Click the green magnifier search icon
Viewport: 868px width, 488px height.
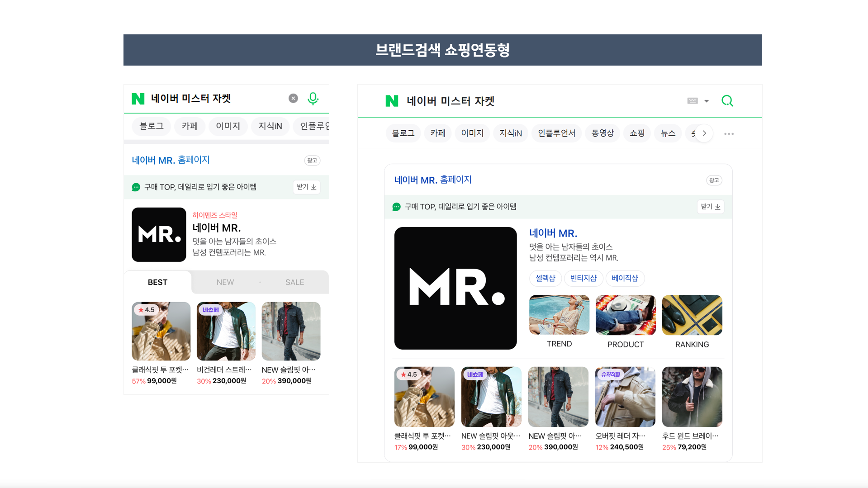tap(727, 101)
